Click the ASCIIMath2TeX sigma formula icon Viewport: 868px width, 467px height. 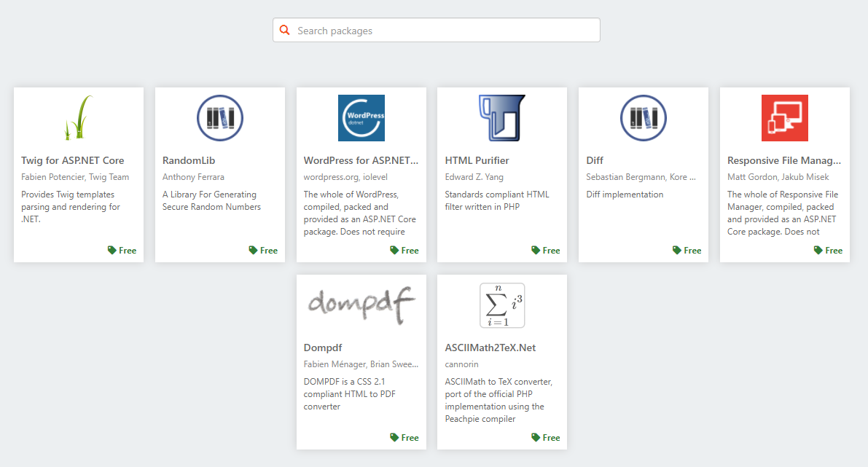click(x=502, y=305)
